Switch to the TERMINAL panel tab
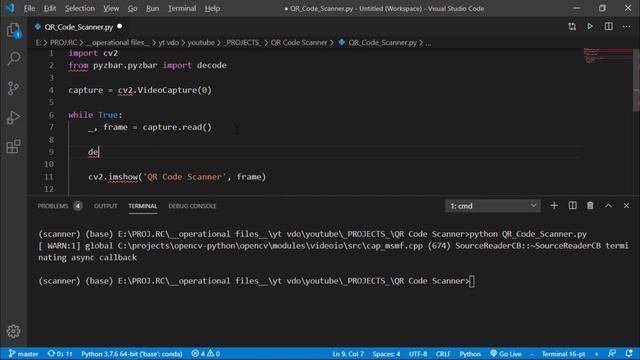Viewport: 640px width, 360px height. click(x=142, y=206)
